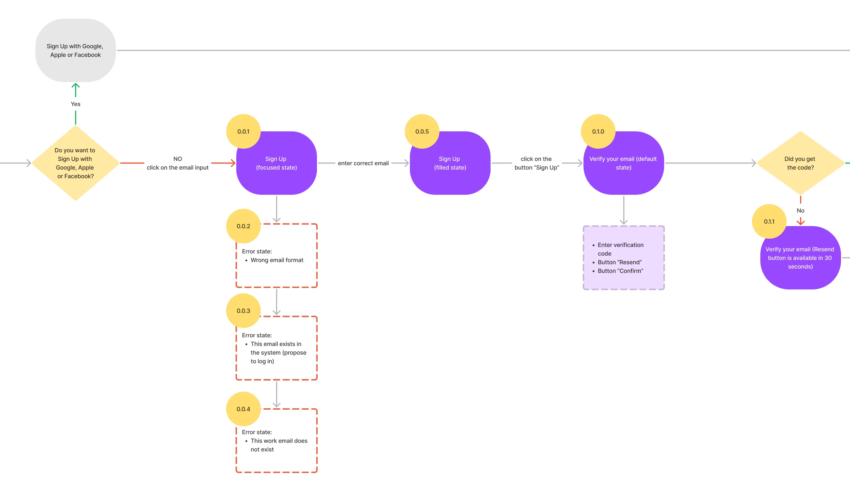Click the 'click on the button "Sign Up"' label
850x504 pixels.
coord(537,163)
